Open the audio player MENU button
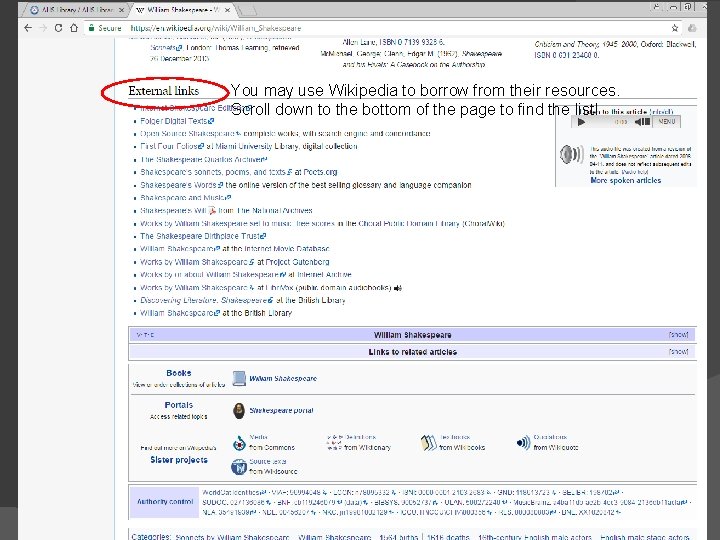Viewport: 720px width, 540px height. pyautogui.click(x=667, y=122)
